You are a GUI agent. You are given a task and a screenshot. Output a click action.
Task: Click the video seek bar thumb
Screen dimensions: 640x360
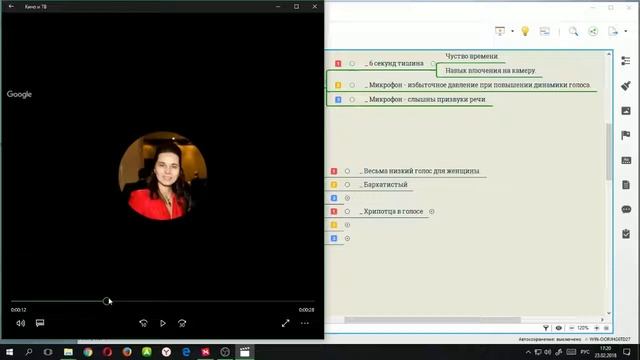tap(107, 301)
